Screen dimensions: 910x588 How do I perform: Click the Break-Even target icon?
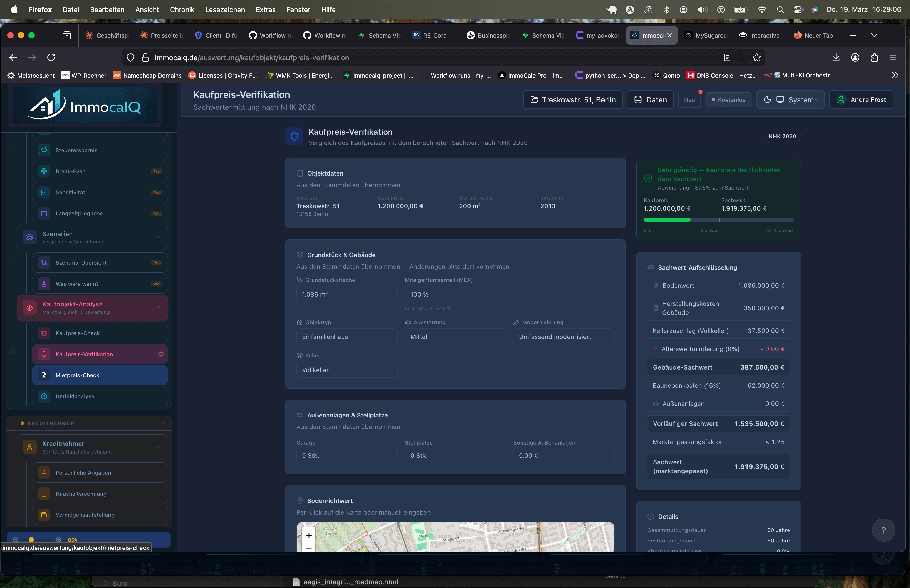pos(44,171)
